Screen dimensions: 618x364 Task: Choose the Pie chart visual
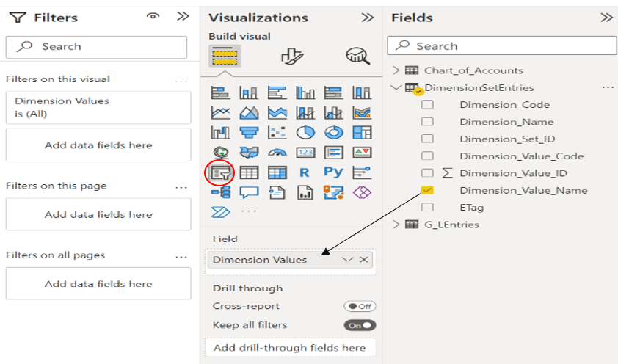point(305,133)
